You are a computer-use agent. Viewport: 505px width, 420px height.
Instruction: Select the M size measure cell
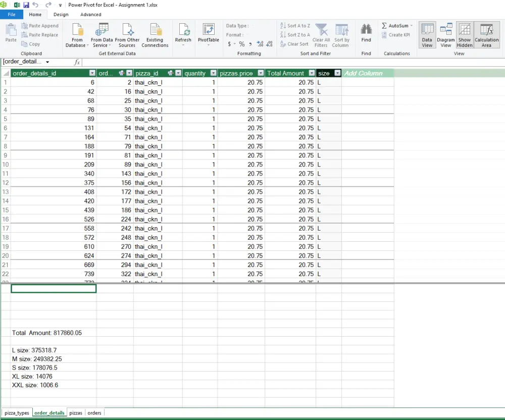(54, 359)
